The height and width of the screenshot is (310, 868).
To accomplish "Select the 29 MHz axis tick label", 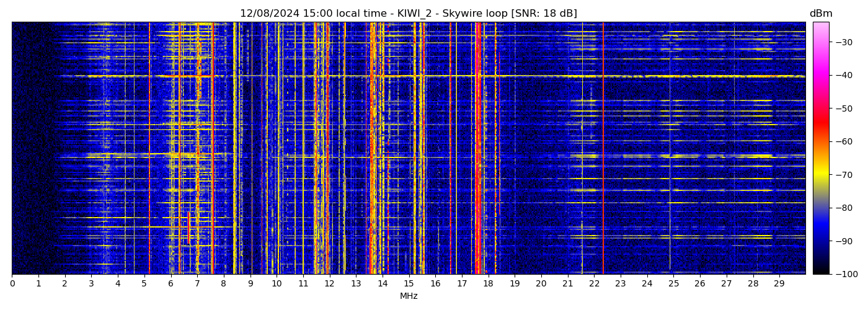I will 779,283.
